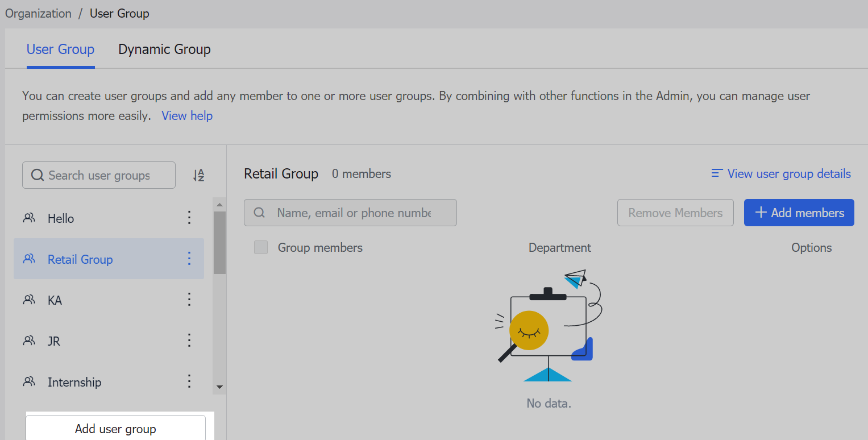Click the Add user group button
868x440 pixels.
pyautogui.click(x=115, y=429)
